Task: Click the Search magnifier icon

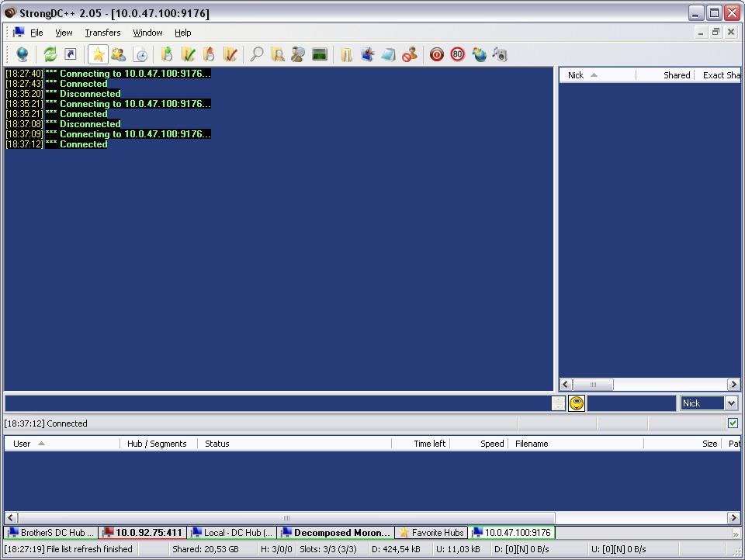Action: coord(256,54)
